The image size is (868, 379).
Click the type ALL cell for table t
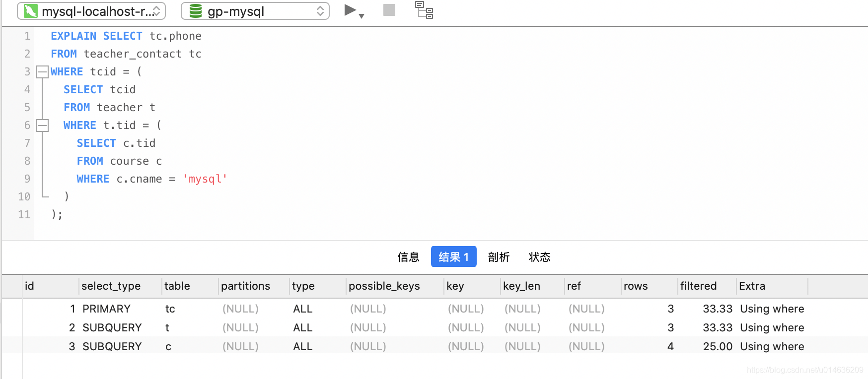click(302, 328)
